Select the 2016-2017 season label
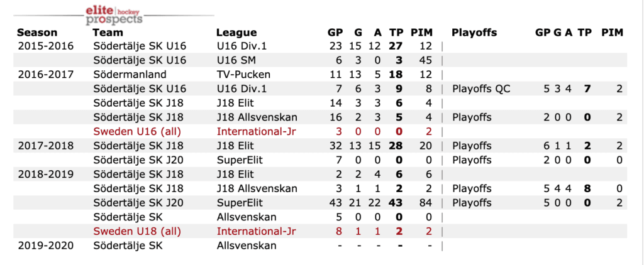 [45, 74]
